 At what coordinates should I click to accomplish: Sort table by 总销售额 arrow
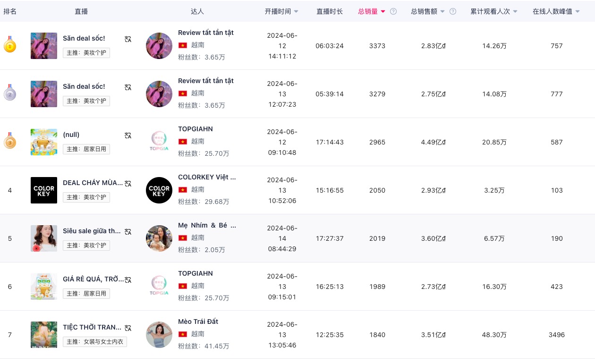point(442,11)
